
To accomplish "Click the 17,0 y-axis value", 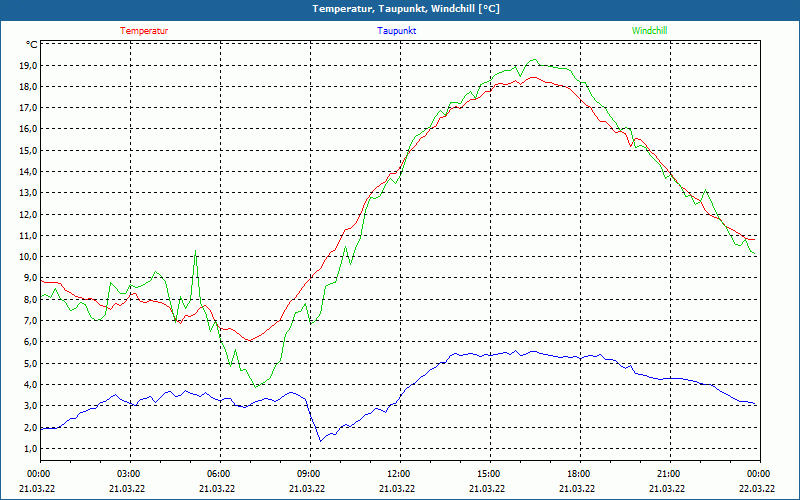I will click(x=28, y=108).
